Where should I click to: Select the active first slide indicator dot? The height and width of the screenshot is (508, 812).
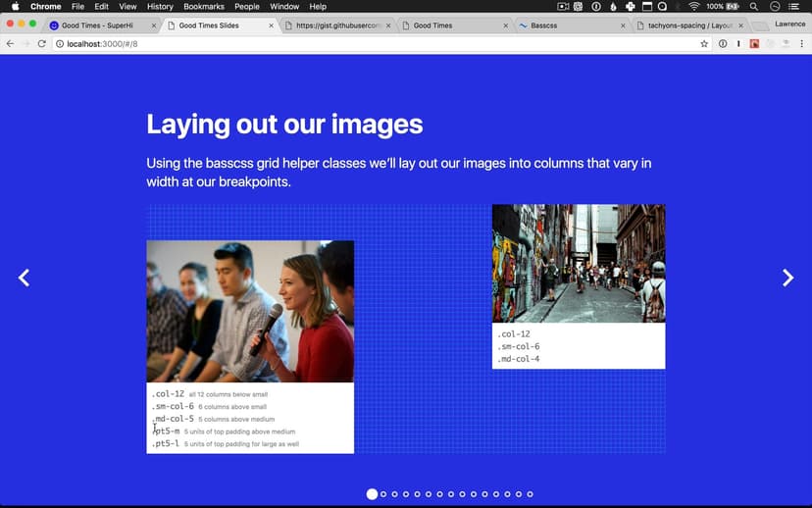[x=372, y=494]
